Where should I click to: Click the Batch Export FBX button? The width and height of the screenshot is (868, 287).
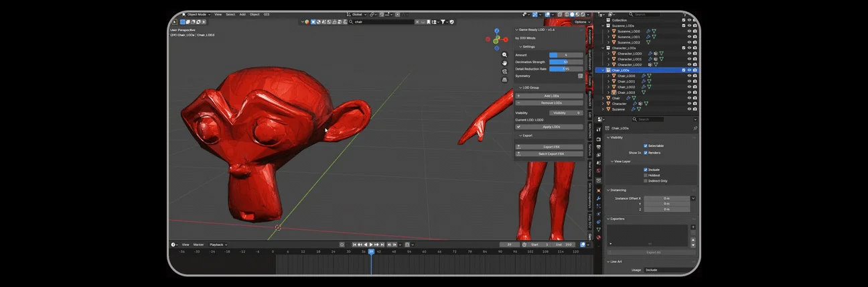[549, 154]
